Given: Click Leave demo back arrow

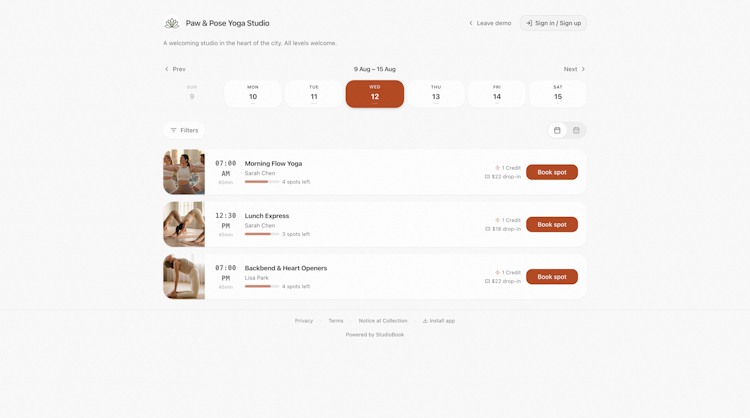Looking at the screenshot, I should [x=471, y=23].
